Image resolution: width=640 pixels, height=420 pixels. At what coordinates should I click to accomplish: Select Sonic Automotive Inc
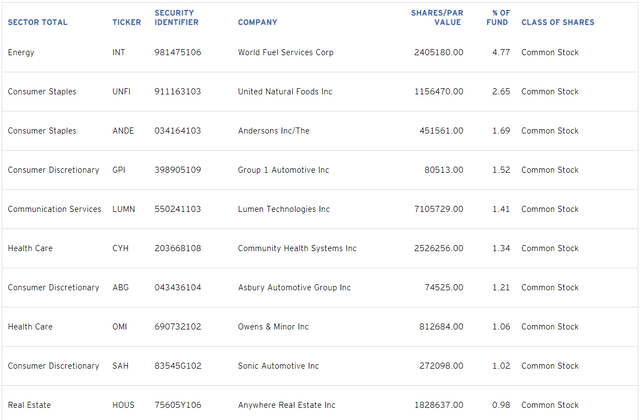[x=278, y=366]
